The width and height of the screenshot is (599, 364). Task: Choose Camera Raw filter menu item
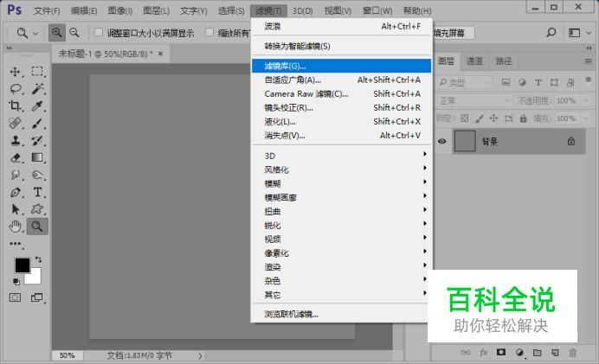pos(342,94)
